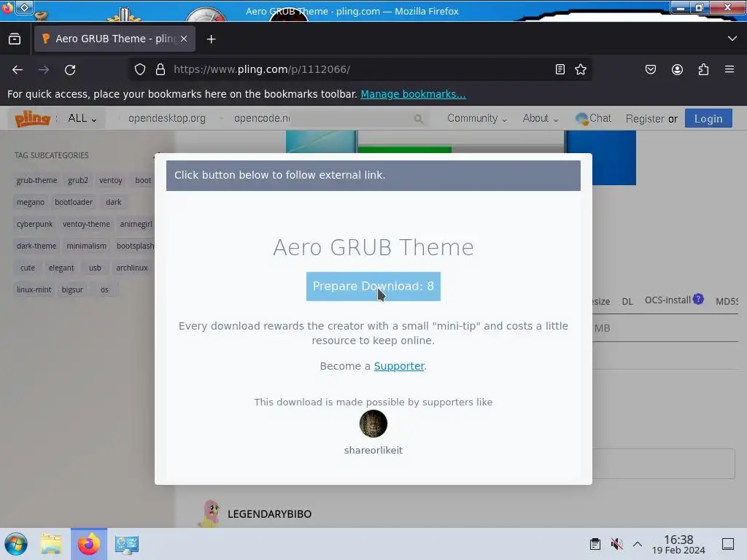Select the bootloader tag
This screenshot has width=747, height=560.
(x=74, y=203)
